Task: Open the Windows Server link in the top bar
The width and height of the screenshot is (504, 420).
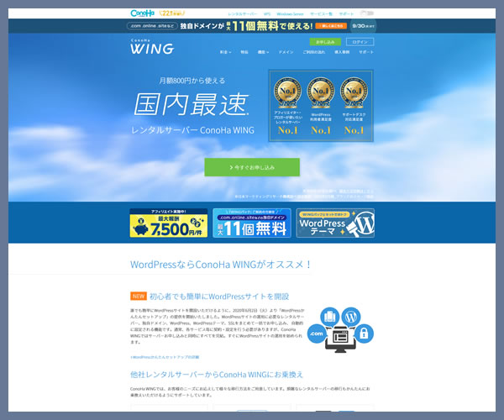Action: 290,13
